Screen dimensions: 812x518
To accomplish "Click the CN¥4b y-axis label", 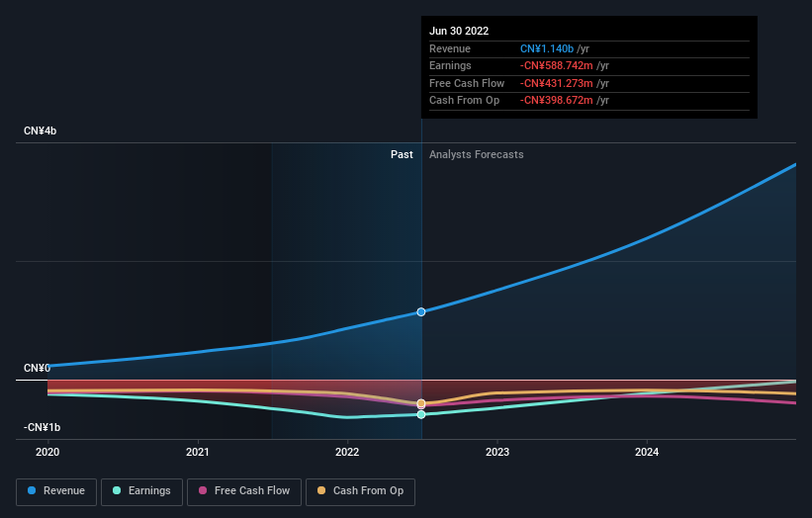I will pos(40,130).
